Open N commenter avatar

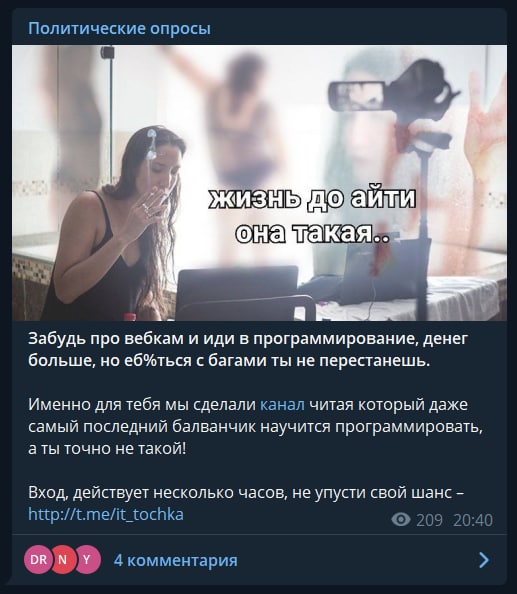(x=62, y=560)
